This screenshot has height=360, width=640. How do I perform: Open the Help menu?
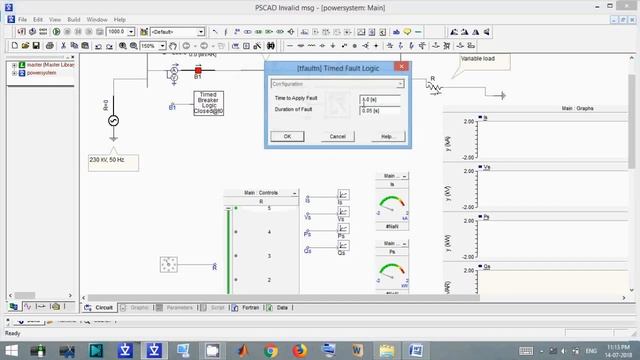[x=120, y=20]
